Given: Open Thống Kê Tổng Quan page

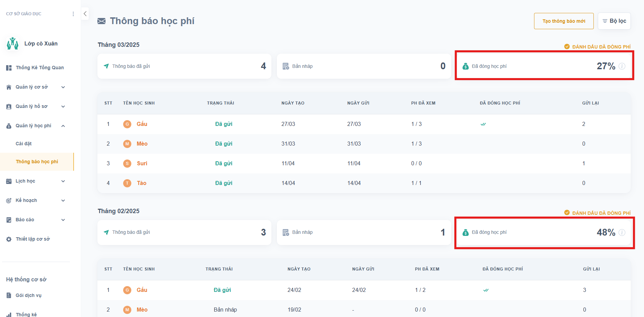Looking at the screenshot, I should coord(39,68).
